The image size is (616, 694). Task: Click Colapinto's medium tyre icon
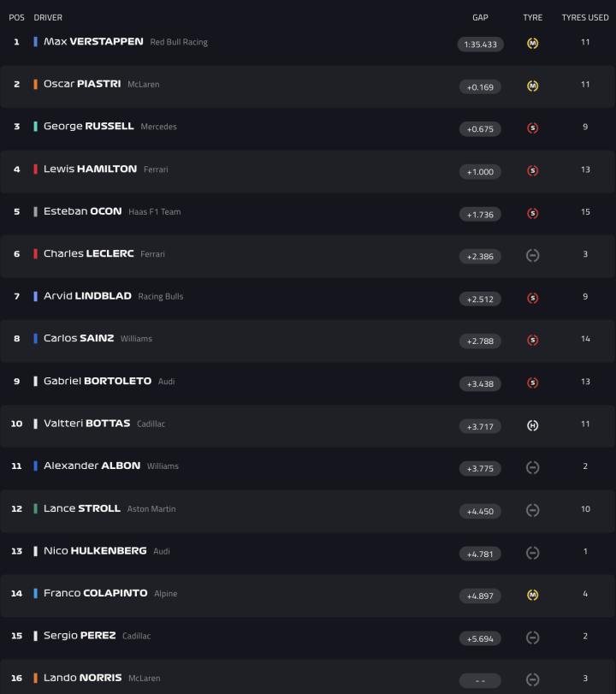(x=532, y=594)
